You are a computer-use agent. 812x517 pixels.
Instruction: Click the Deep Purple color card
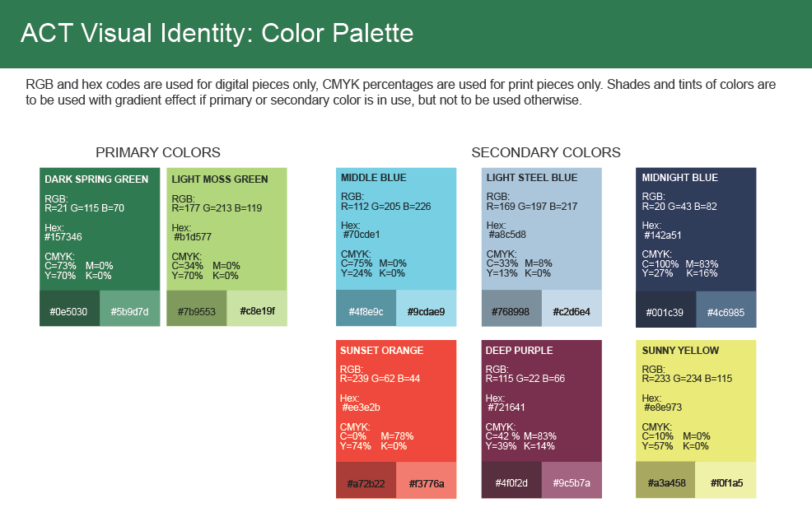coord(542,400)
